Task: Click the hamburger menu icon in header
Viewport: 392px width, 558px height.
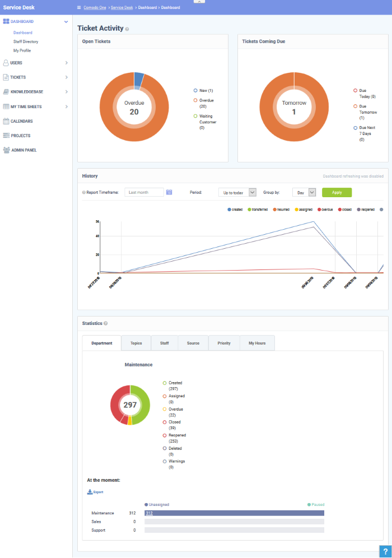Action: click(x=79, y=7)
